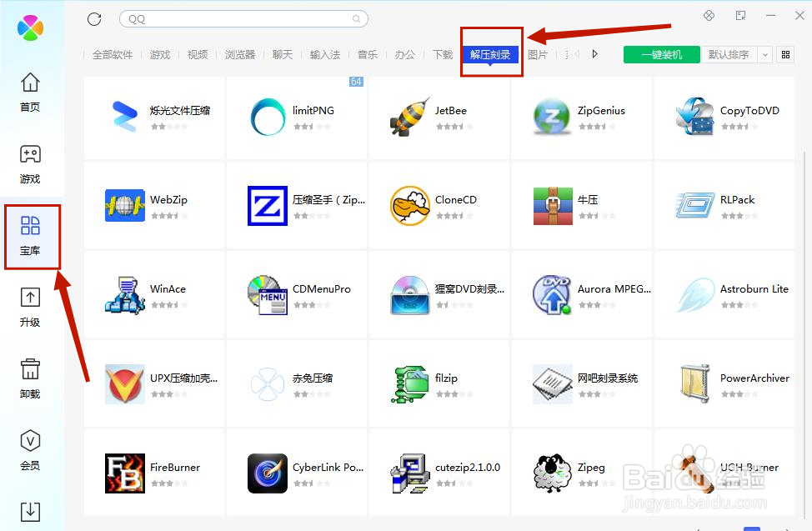Select the 办公 category tab
This screenshot has width=812, height=531.
(x=405, y=54)
